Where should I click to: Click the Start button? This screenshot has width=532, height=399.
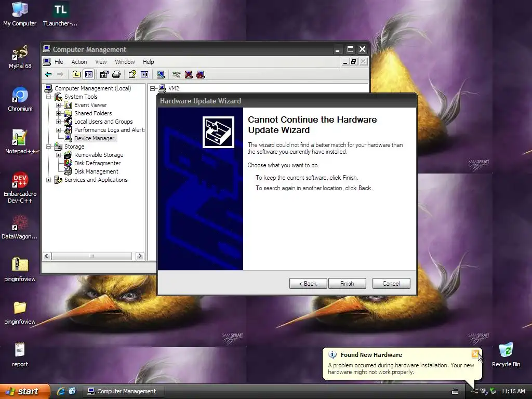coord(24,391)
